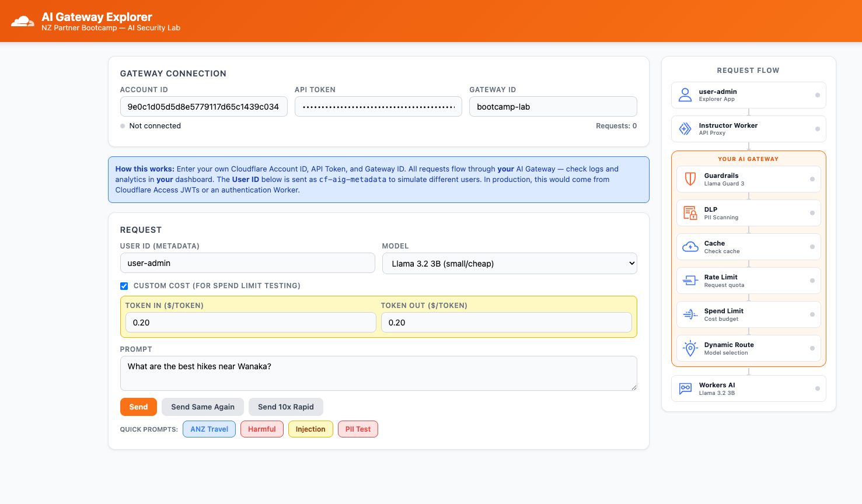Click the Spend Limit icon

690,314
